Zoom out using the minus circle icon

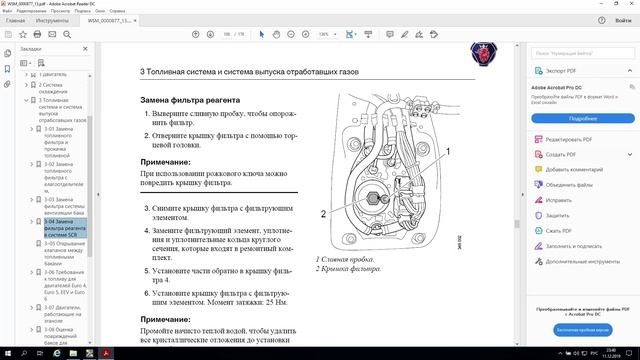pos(291,35)
